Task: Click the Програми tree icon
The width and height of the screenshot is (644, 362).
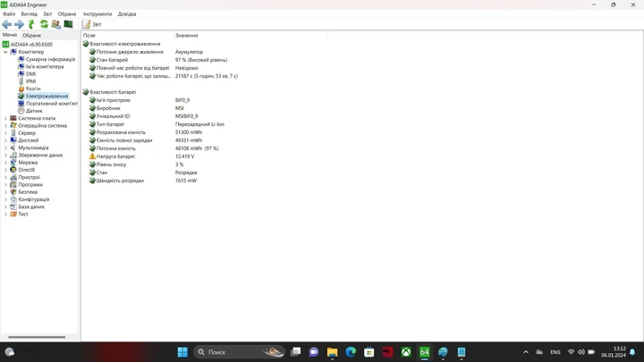Action: [13, 185]
